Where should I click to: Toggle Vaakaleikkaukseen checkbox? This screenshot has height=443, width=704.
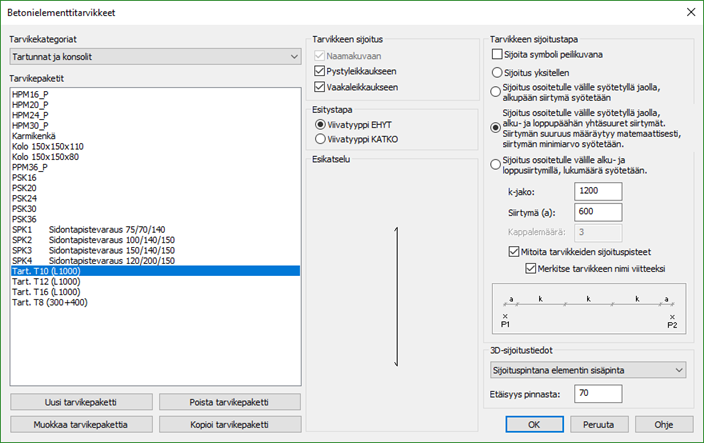(320, 88)
